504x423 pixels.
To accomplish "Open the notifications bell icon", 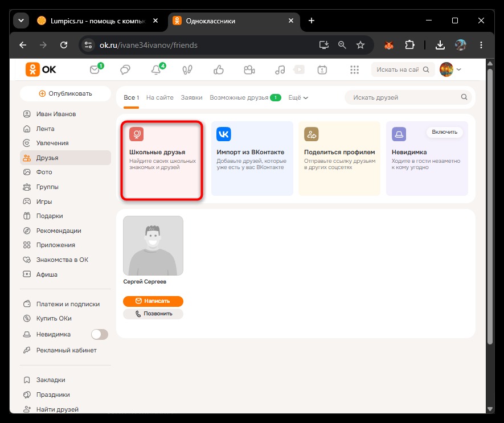I will (156, 69).
